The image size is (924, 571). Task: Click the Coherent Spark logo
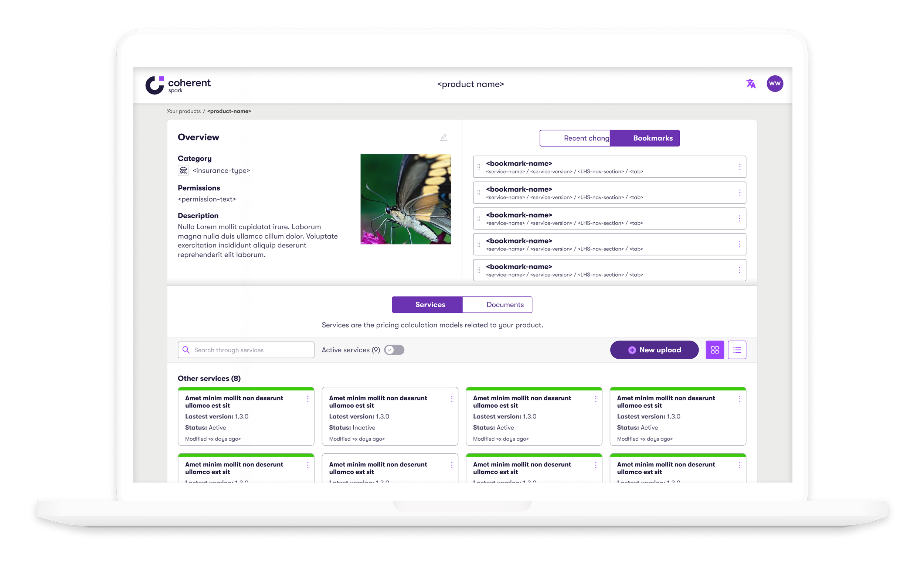tap(178, 85)
